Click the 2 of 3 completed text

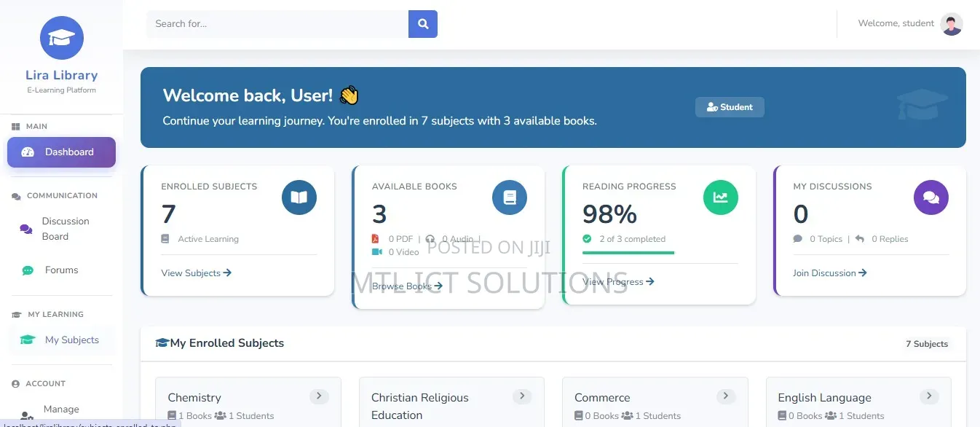[632, 239]
